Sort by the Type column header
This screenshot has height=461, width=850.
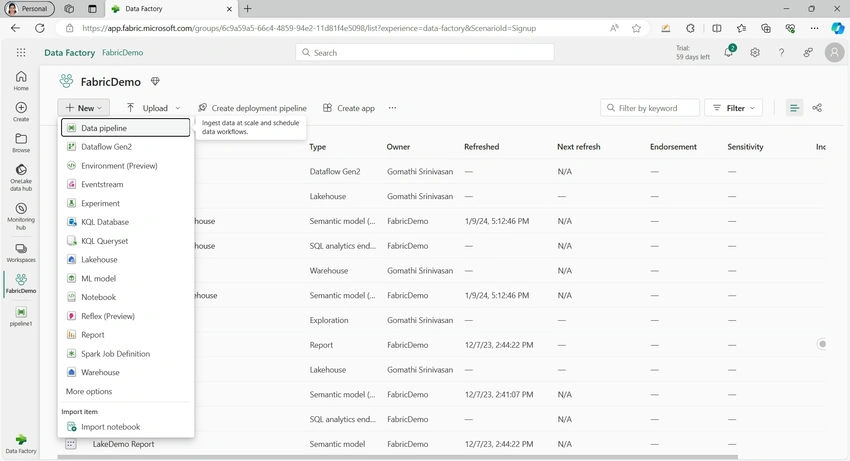(318, 147)
